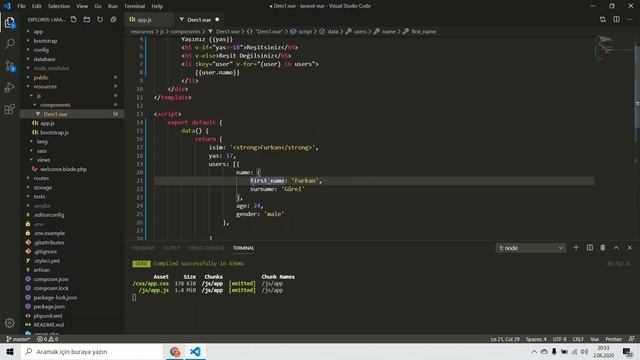Open the terminal selector '1: node' dropdown
This screenshot has height=360, width=640.
(x=531, y=248)
